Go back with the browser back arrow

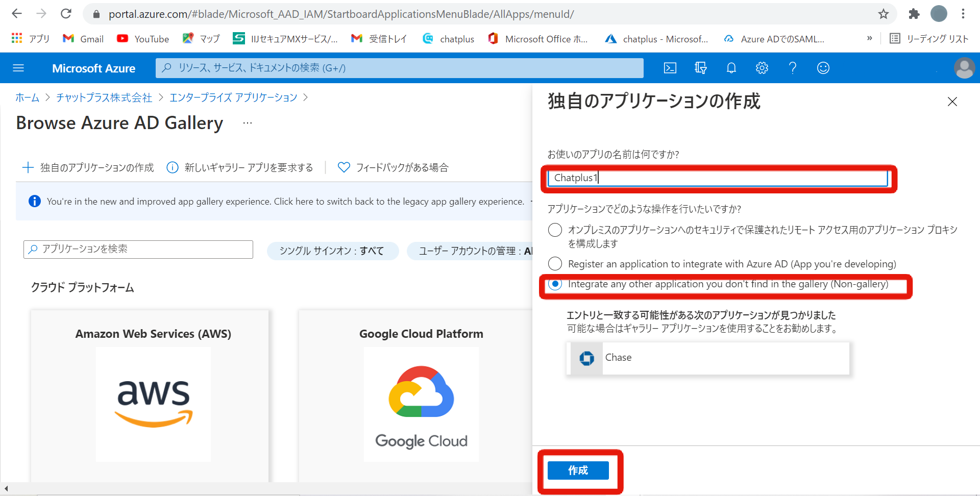tap(17, 14)
